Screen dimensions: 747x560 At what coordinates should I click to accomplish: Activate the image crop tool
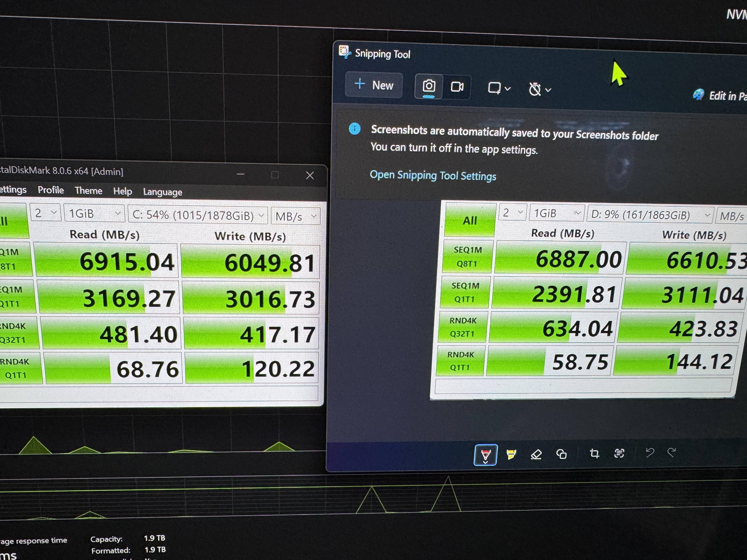click(594, 453)
